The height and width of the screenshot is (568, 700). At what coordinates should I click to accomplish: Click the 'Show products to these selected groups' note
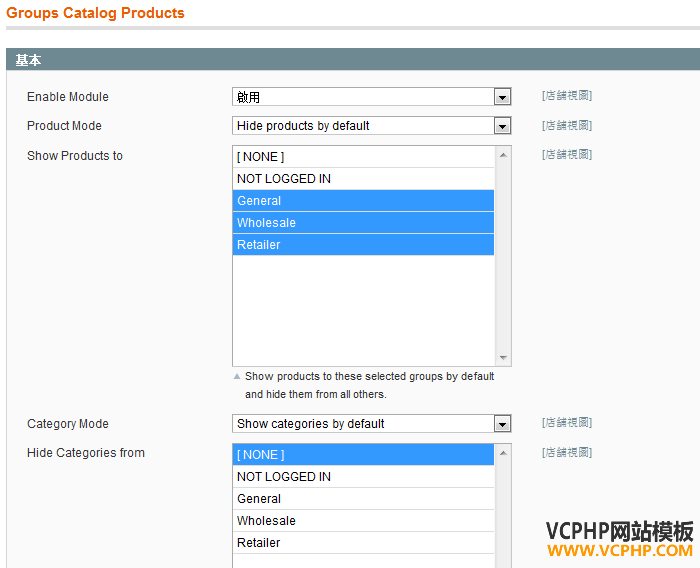tap(370, 385)
